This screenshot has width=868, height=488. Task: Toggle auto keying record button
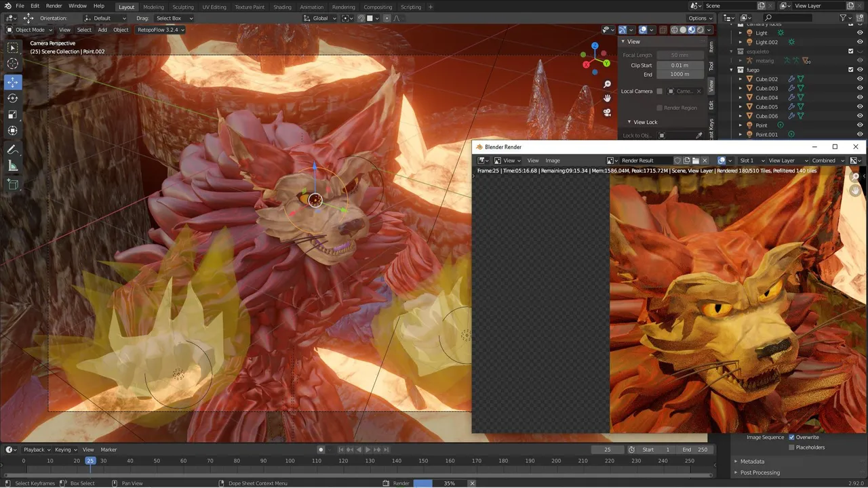321,449
